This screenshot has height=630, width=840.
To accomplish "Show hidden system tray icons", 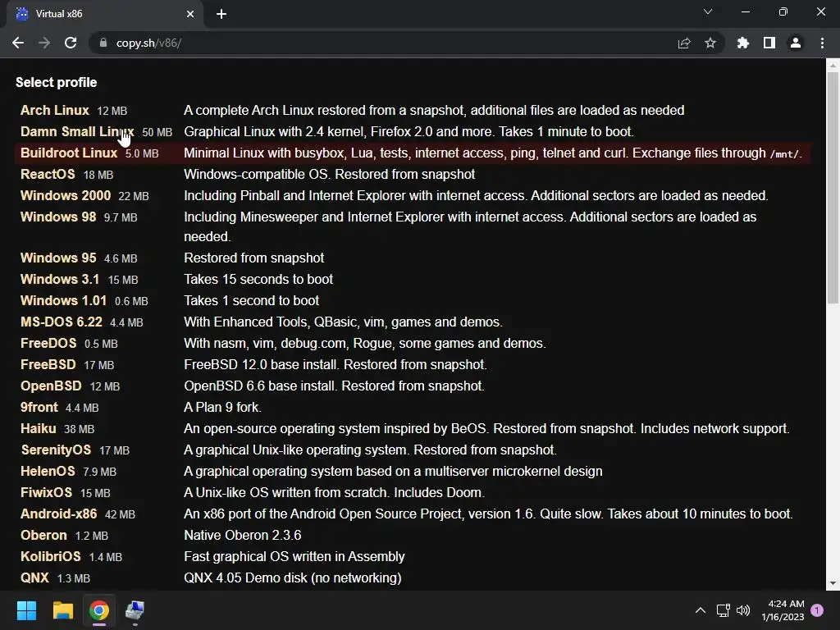I will pos(701,610).
